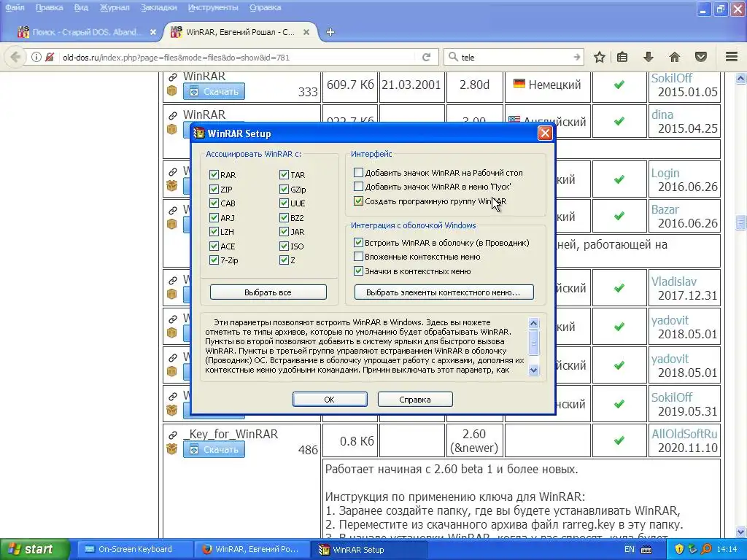Toggle the TAR association checkbox

(284, 175)
